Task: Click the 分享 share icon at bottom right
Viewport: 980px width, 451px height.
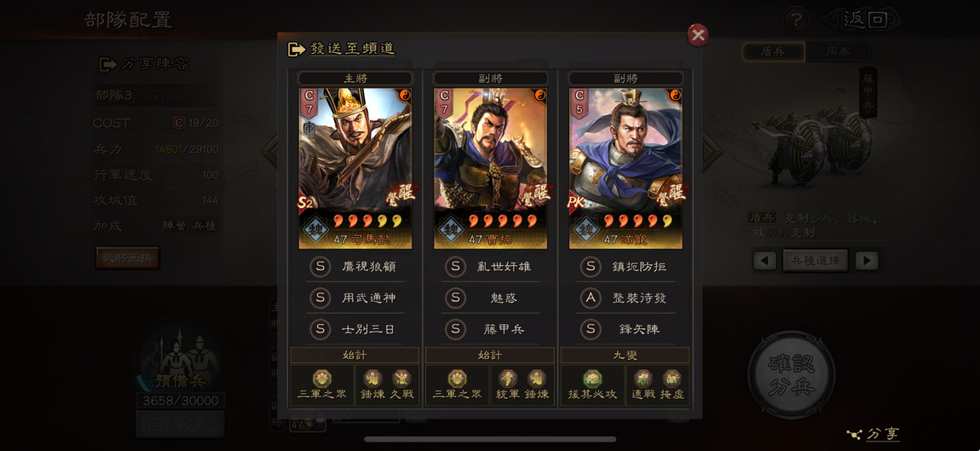Action: click(x=873, y=433)
